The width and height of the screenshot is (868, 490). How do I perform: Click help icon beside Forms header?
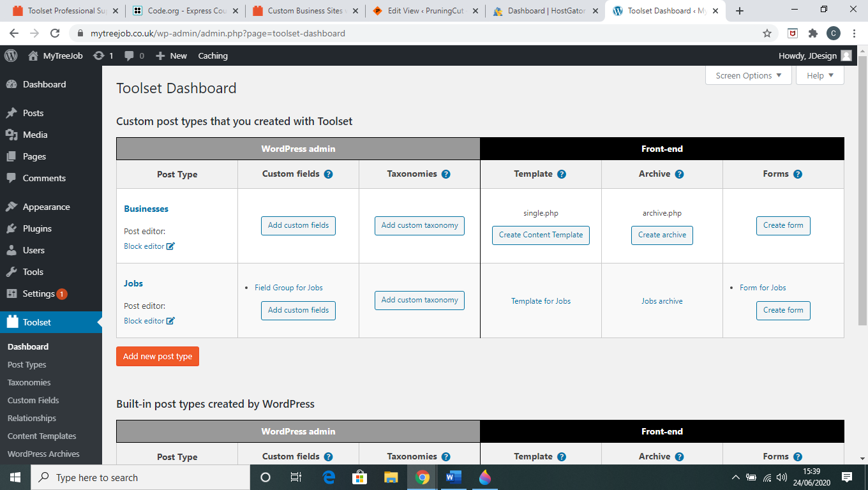point(797,174)
